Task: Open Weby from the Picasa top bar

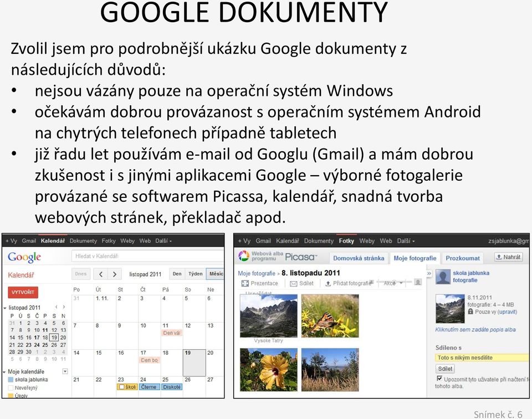Action: click(367, 241)
